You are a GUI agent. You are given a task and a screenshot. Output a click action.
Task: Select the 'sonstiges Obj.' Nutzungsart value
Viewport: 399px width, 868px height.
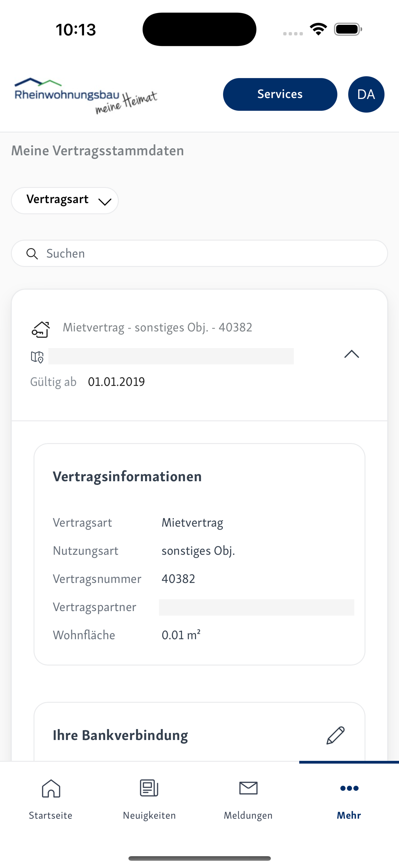(x=198, y=551)
